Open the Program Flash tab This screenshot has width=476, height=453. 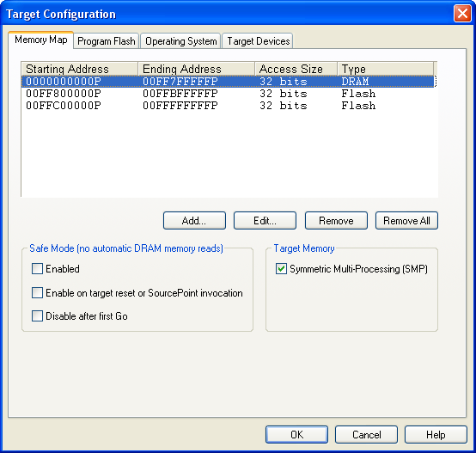click(x=107, y=41)
